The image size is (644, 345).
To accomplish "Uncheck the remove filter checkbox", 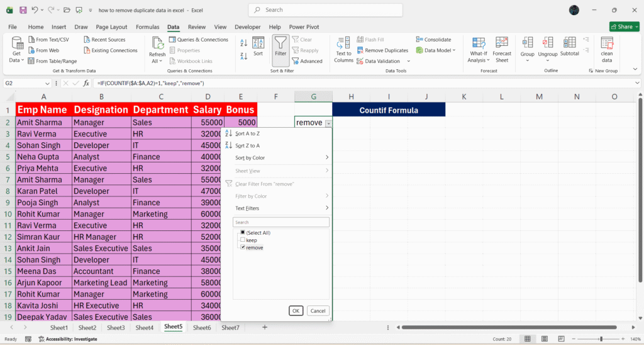I will pyautogui.click(x=243, y=247).
